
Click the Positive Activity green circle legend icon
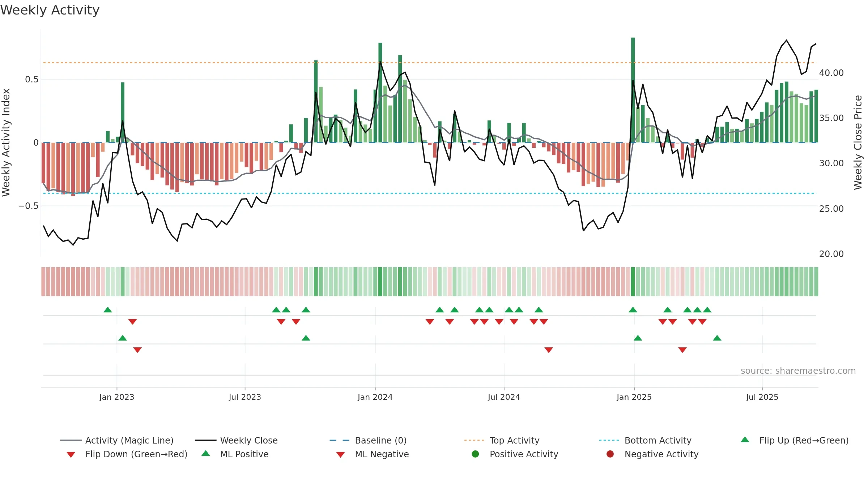point(475,454)
